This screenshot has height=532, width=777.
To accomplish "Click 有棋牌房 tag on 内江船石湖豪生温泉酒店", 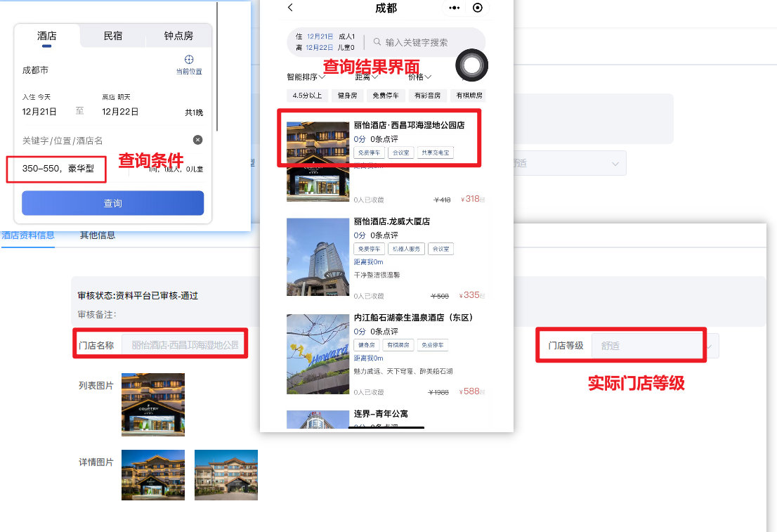I will 398,345.
